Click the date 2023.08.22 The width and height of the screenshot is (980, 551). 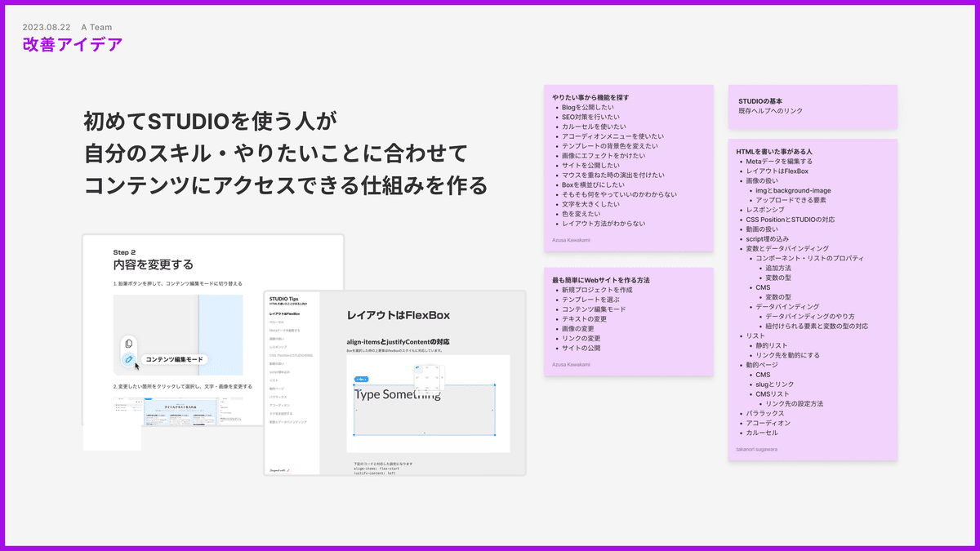pos(48,27)
